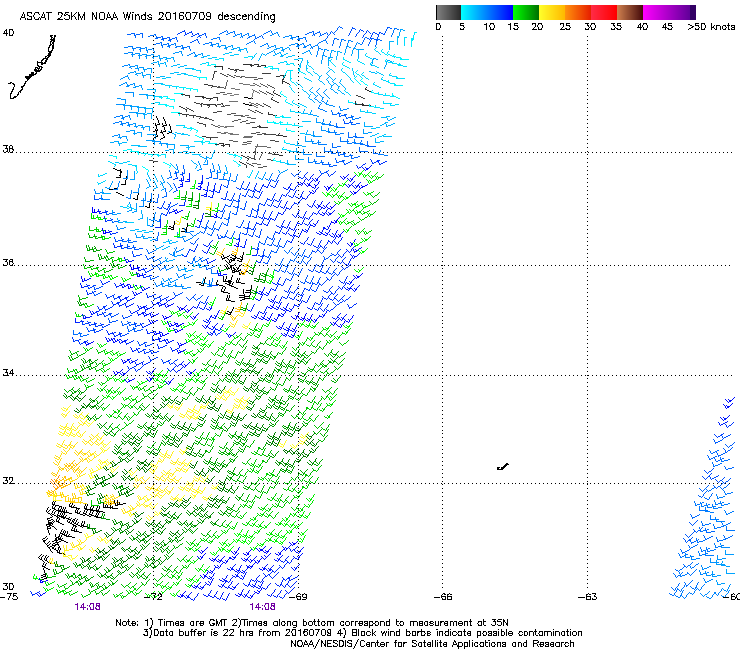Select the longitude axis label "-72"
This screenshot has height=650, width=740.
click(x=153, y=597)
